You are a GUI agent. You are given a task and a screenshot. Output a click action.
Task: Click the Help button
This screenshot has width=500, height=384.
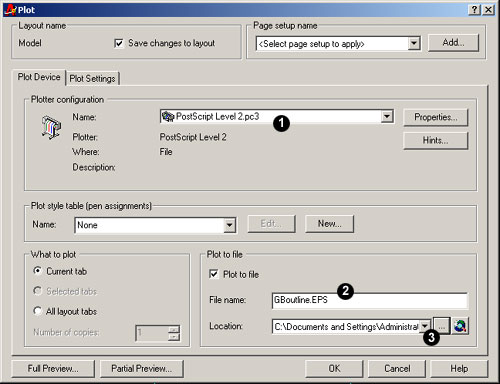(459, 369)
